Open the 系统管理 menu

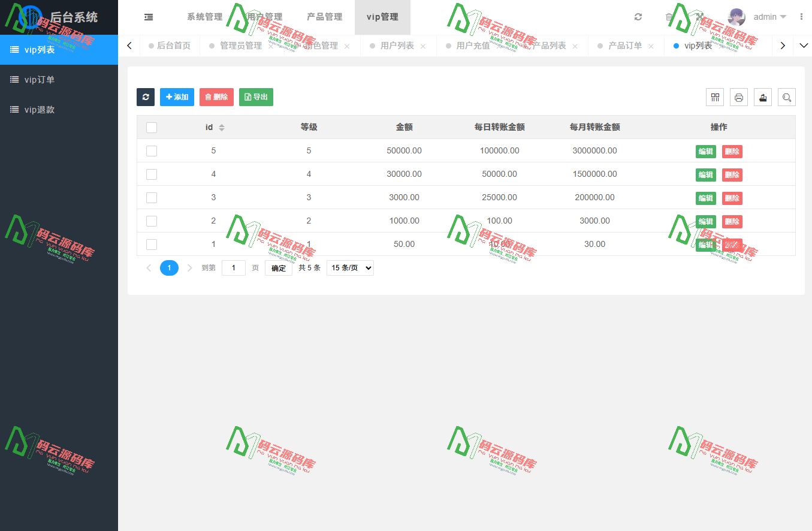[204, 17]
